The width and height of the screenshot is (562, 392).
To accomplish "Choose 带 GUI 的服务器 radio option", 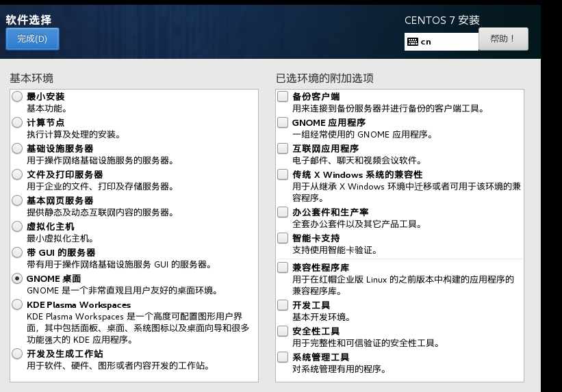I will (x=17, y=252).
